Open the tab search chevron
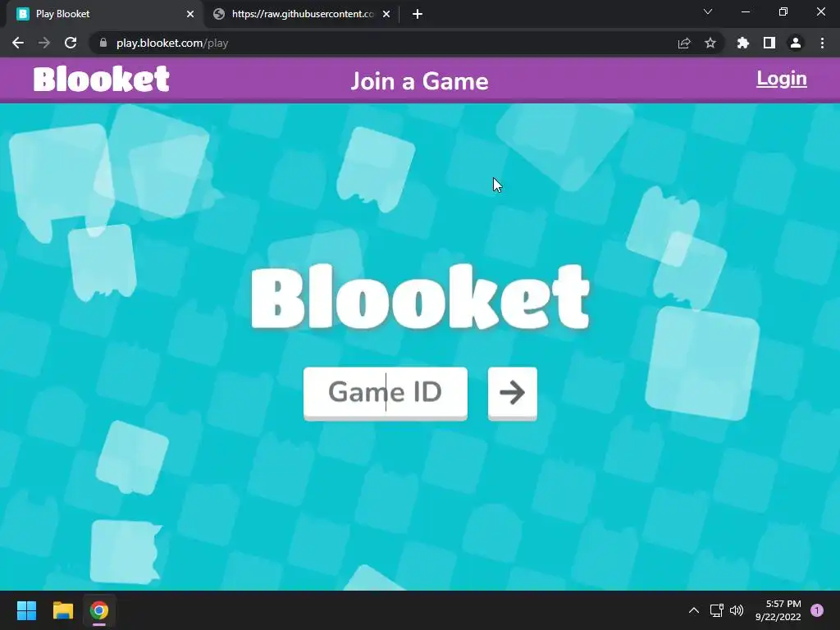The width and height of the screenshot is (840, 630). point(708,11)
